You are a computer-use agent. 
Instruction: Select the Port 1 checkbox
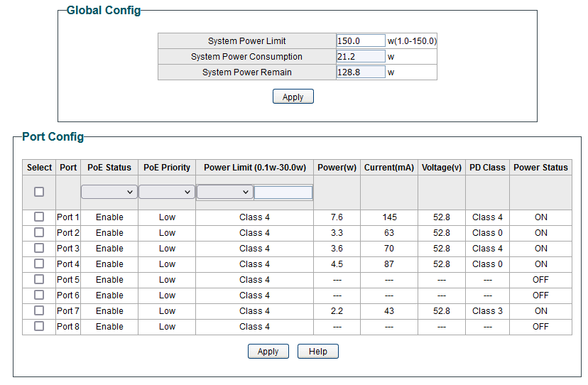coord(39,217)
